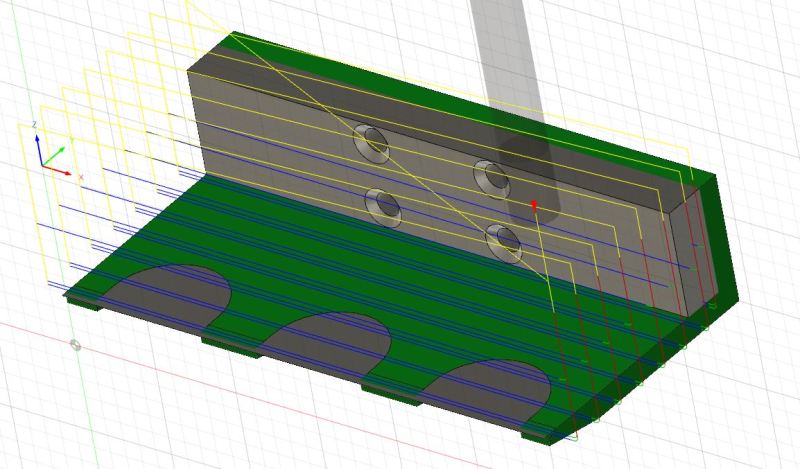Select the green Y axis arrow
This screenshot has height=469, width=800.
(54, 157)
